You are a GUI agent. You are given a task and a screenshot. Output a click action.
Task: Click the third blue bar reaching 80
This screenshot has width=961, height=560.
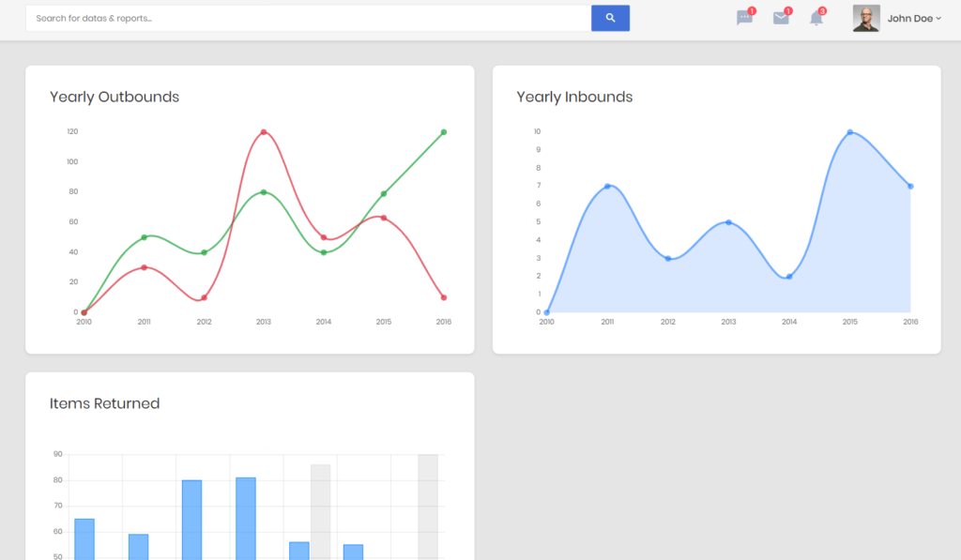click(x=191, y=521)
